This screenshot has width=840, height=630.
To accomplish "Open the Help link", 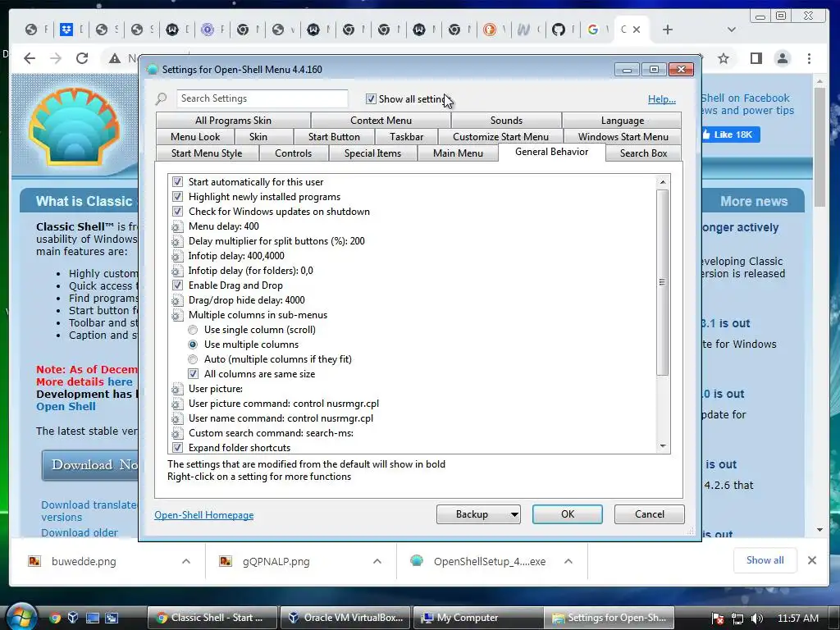I will pos(662,99).
